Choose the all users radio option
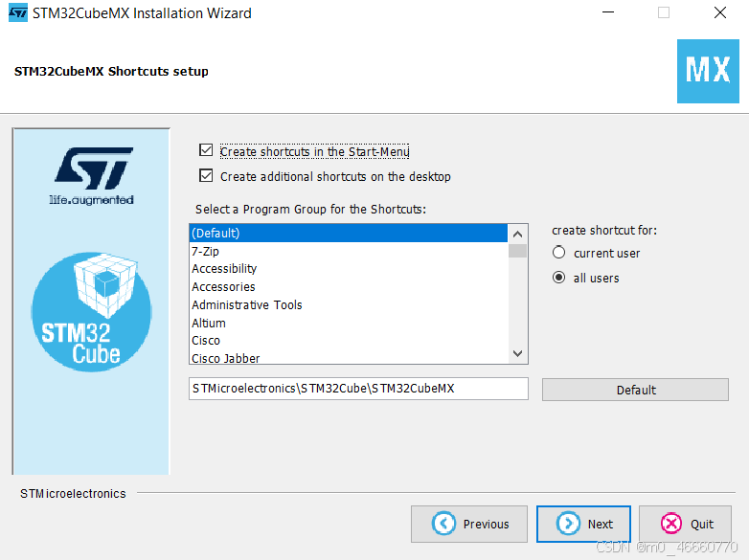Viewport: 749px width, 560px height. (559, 278)
